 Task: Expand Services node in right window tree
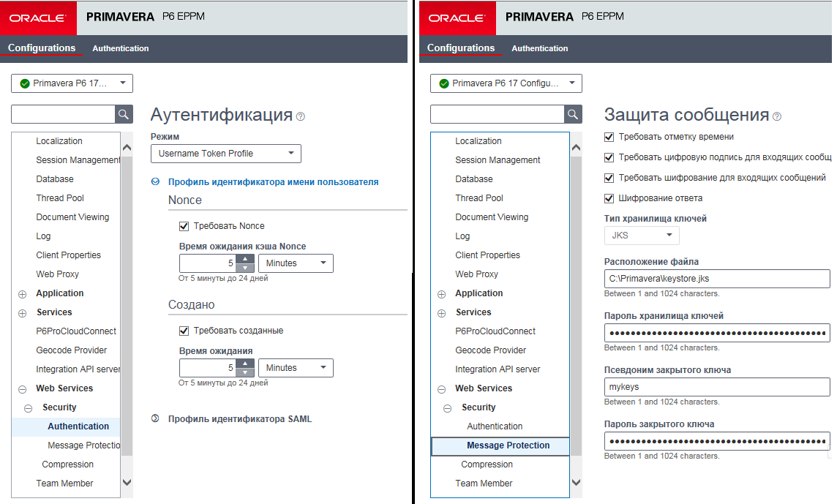click(441, 313)
